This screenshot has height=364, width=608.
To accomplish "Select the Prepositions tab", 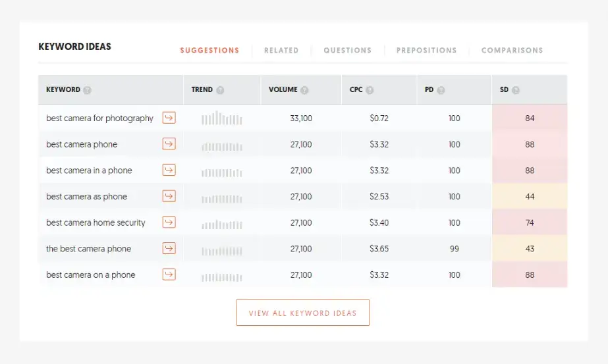I will coord(426,50).
